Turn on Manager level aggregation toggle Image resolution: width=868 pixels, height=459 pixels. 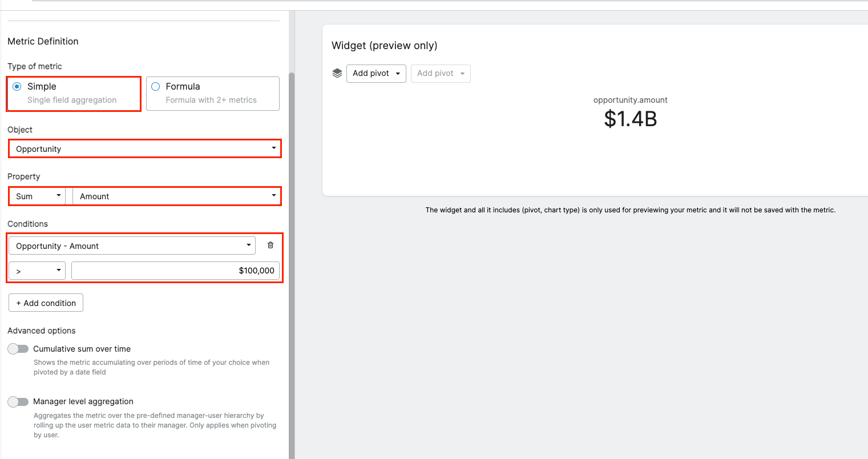[x=18, y=402]
